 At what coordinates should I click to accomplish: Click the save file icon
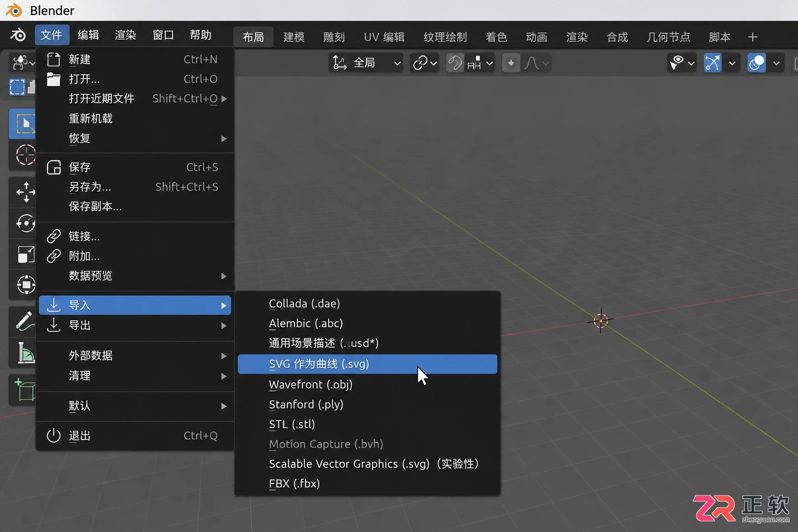click(x=53, y=167)
